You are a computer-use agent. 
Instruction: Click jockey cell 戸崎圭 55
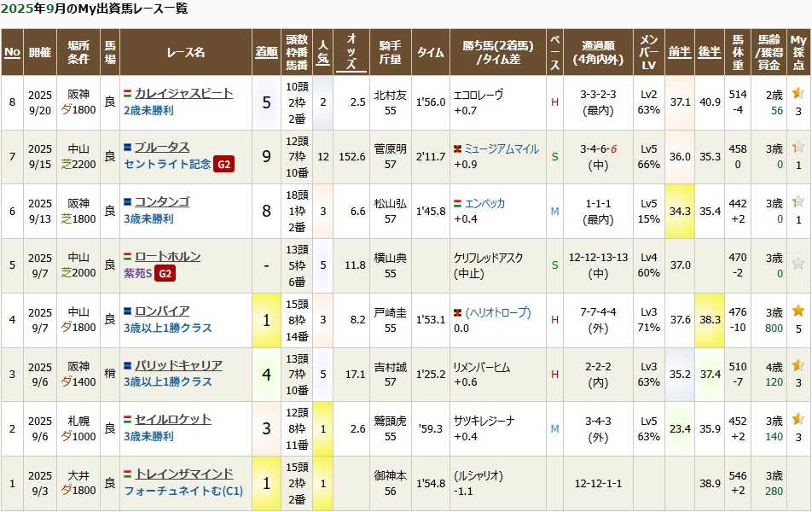pos(391,320)
